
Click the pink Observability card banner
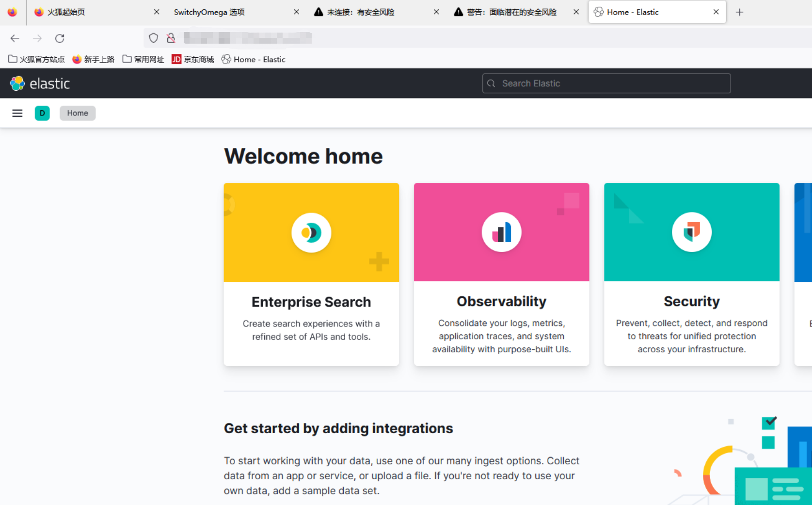502,232
